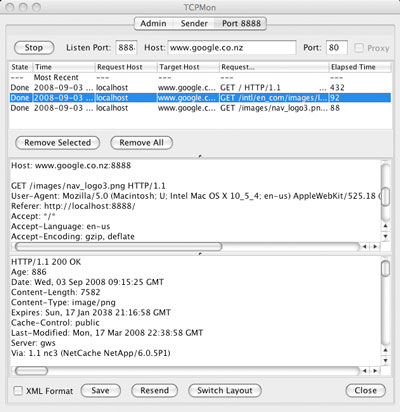Click the request pane scroll right arrow

point(375,247)
